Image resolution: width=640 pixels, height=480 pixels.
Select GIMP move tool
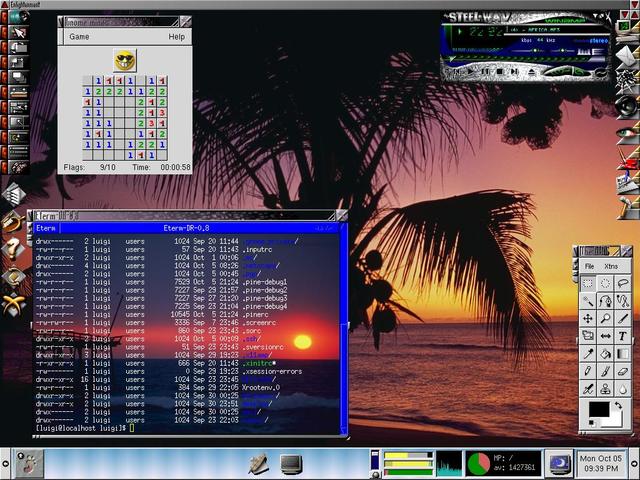point(588,318)
